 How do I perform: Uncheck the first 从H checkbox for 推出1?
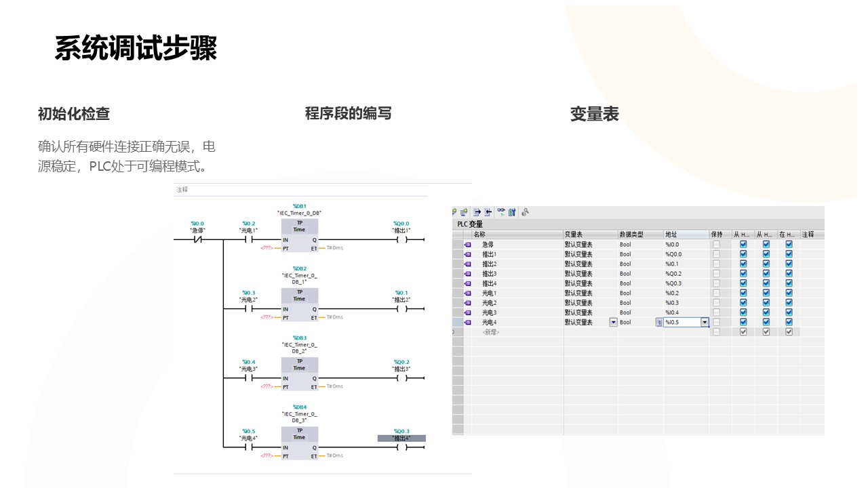point(743,254)
